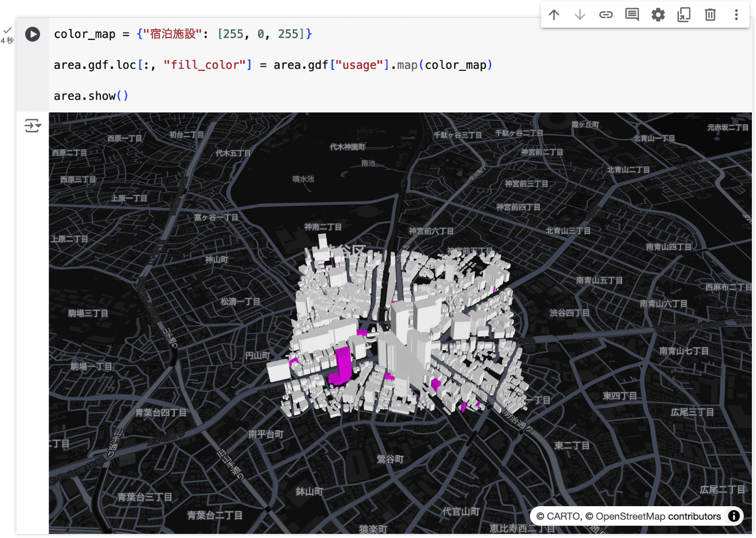This screenshot has height=538, width=756.
Task: Click the 東四丁目 map label
Action: tap(620, 396)
